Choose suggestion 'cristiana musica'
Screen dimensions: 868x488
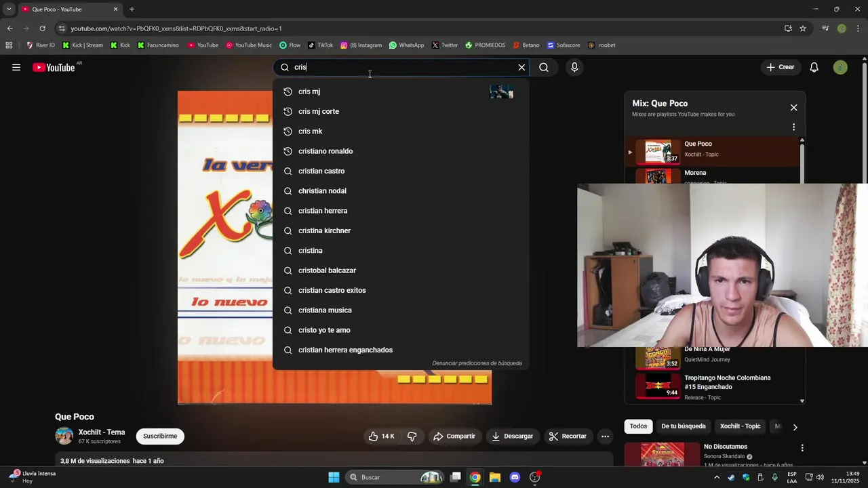click(x=401, y=310)
